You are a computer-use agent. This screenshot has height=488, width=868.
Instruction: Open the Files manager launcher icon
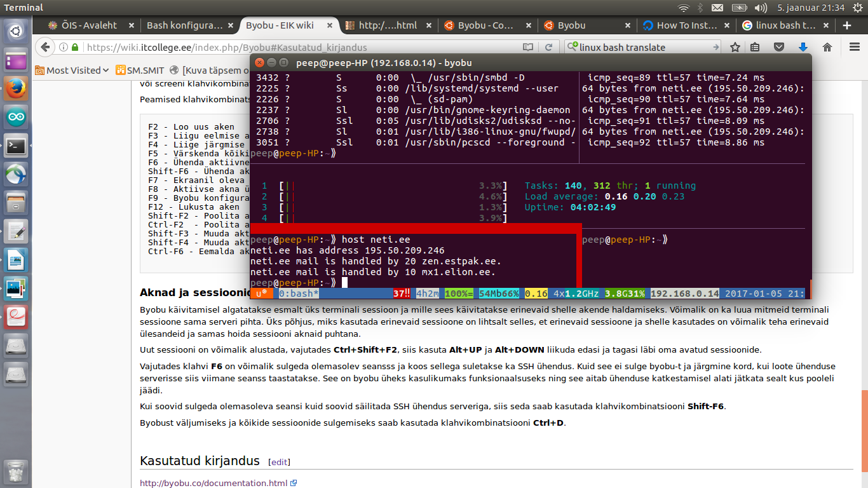click(x=16, y=203)
